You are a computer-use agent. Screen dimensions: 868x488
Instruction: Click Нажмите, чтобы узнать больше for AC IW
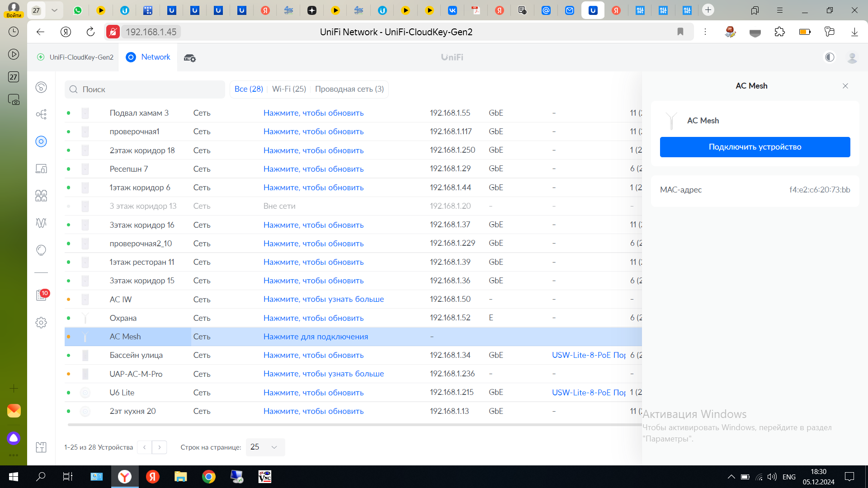point(324,299)
